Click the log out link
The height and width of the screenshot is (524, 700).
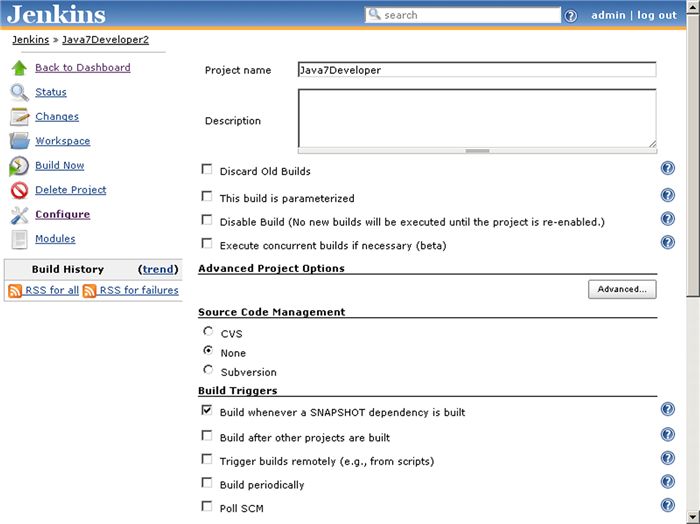click(x=657, y=15)
